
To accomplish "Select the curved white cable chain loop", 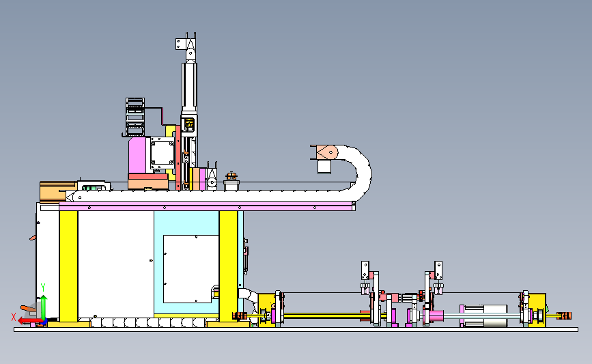I will [357, 172].
